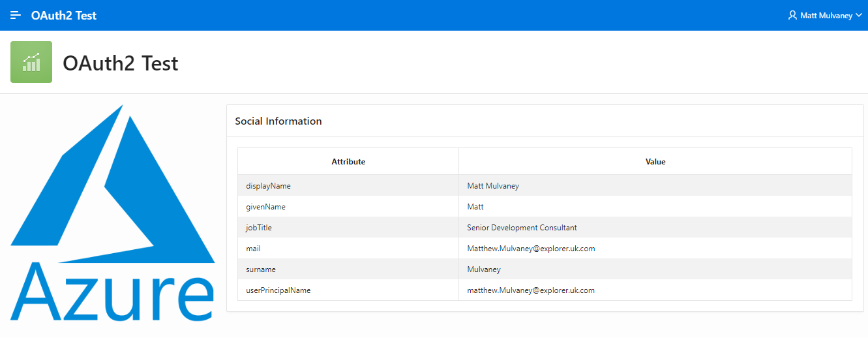
Task: Select the displayName attribute cell
Action: point(348,186)
